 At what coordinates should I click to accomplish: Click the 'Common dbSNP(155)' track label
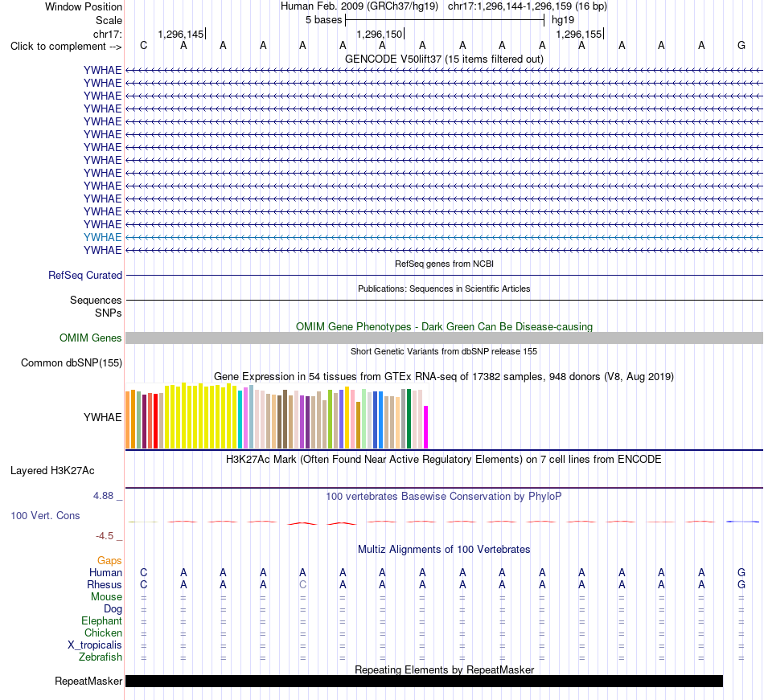(72, 362)
